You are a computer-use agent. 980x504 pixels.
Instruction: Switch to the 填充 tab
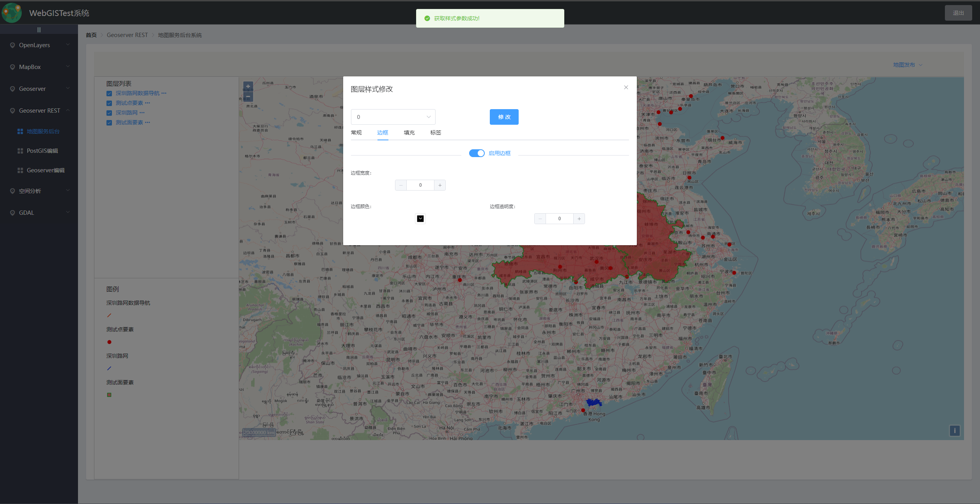[x=409, y=133]
